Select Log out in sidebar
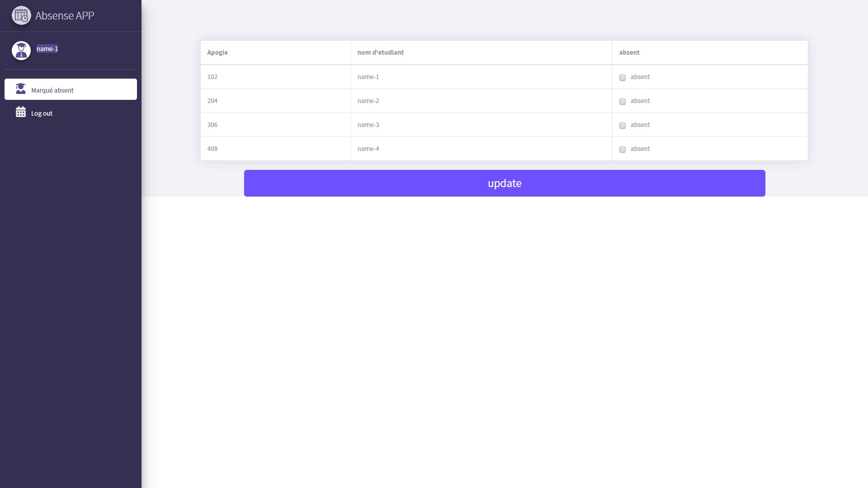The image size is (868, 488). (42, 113)
